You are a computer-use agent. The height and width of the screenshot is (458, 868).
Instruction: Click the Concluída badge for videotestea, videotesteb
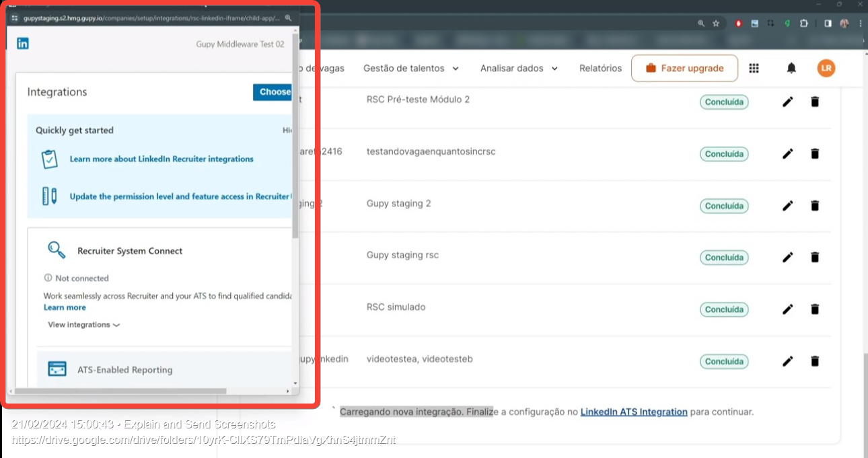tap(724, 361)
